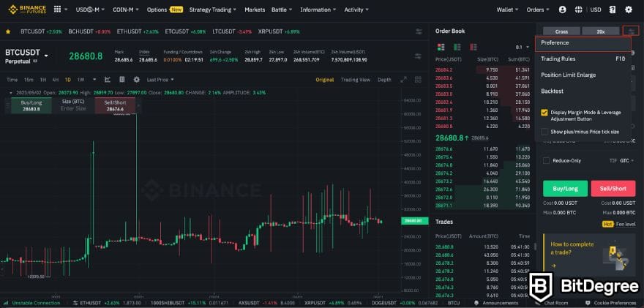Open chart settings gear icon
This screenshot has height=308, width=644.
pos(137,79)
